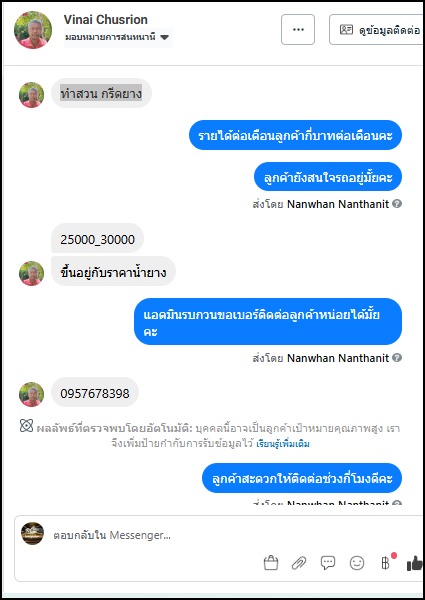Open the shopping bag product icon

click(x=271, y=563)
